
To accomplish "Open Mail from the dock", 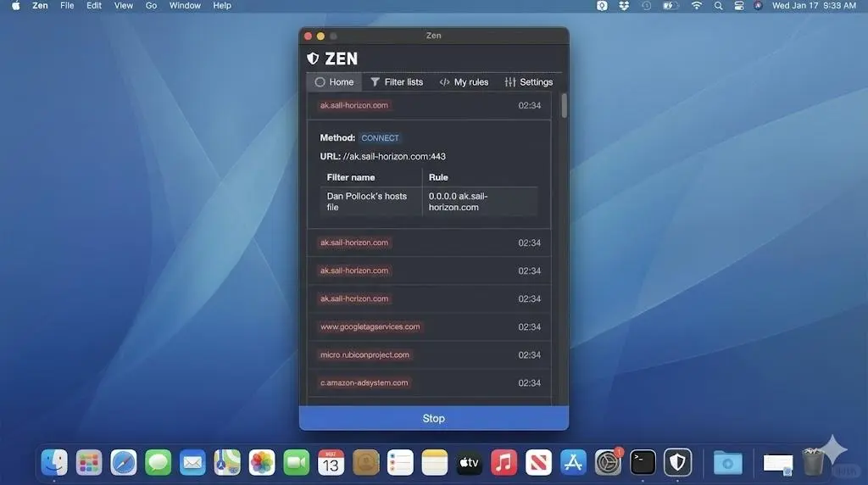I will [x=192, y=462].
